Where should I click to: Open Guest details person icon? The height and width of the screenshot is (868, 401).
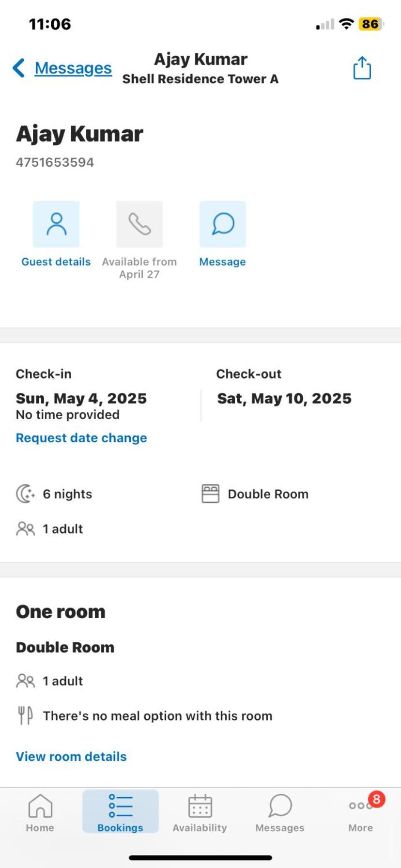56,224
